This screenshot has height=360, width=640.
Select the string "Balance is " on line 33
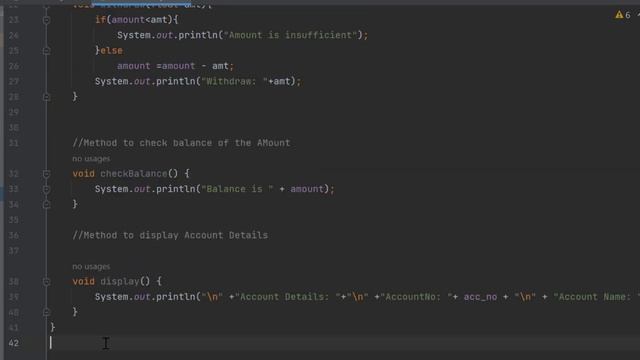[238, 189]
